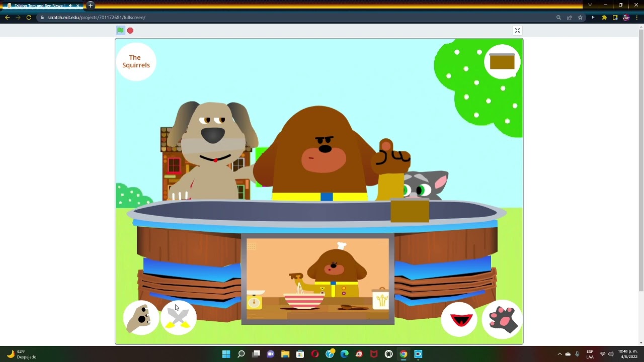Open the Chrome profile avatar
The image size is (644, 362).
tap(626, 18)
